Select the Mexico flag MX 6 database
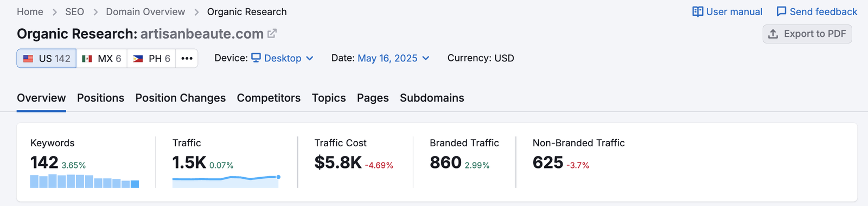 coord(101,58)
